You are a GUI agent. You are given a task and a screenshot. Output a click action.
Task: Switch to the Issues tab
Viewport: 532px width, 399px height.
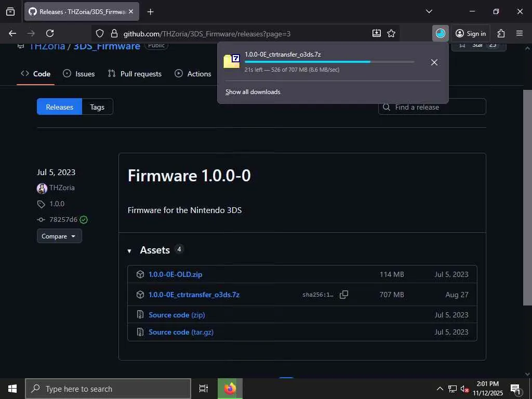(79, 74)
